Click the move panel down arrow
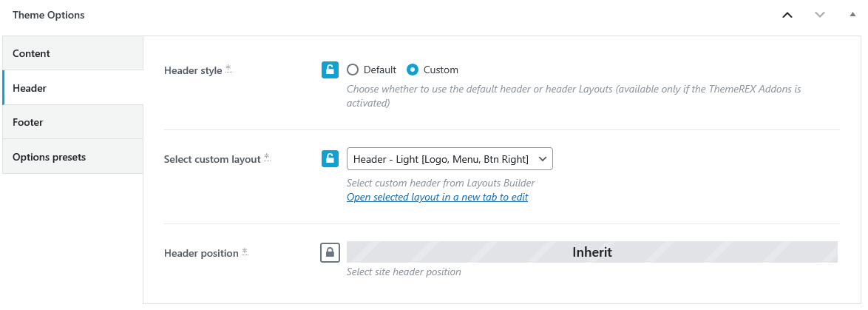The height and width of the screenshot is (310, 868). [820, 15]
